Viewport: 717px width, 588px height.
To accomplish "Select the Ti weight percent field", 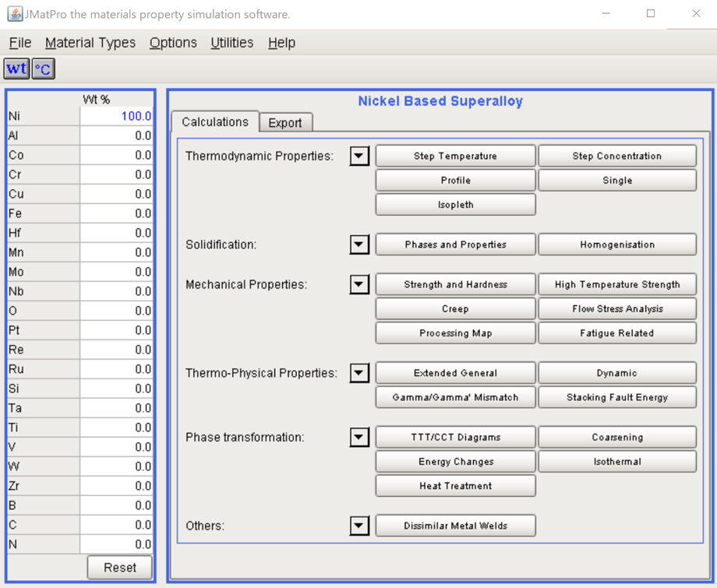I will tap(117, 428).
